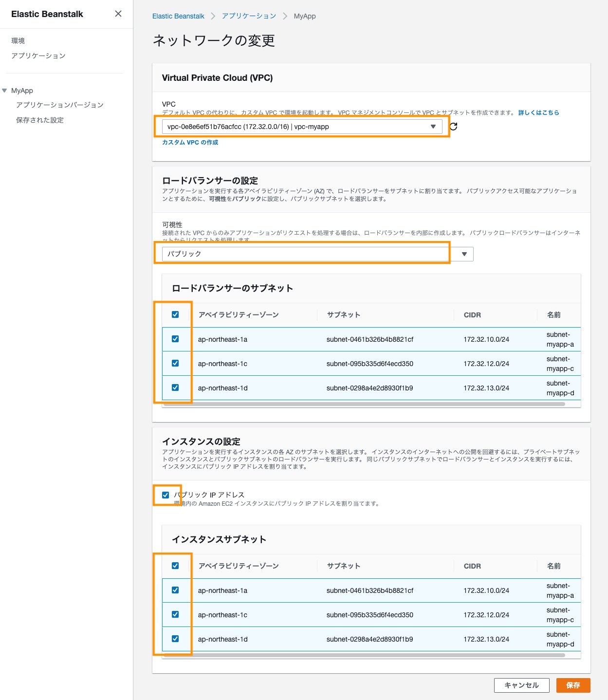
Task: Click the load balancer subnets horizontal scrollbar
Action: click(364, 404)
